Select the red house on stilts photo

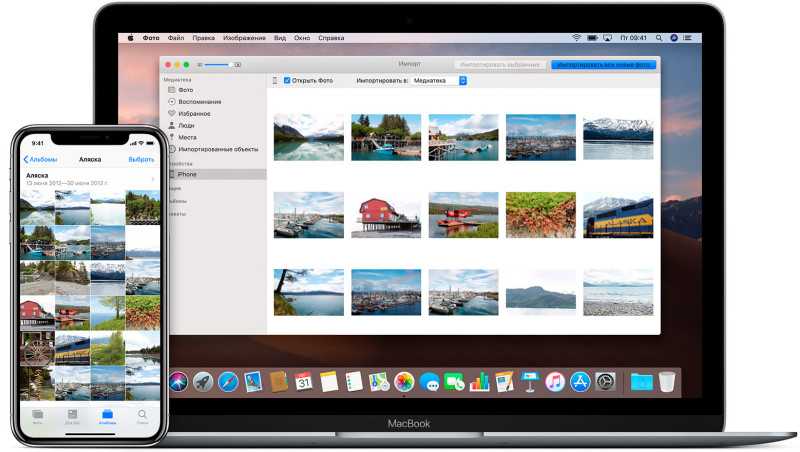point(386,215)
